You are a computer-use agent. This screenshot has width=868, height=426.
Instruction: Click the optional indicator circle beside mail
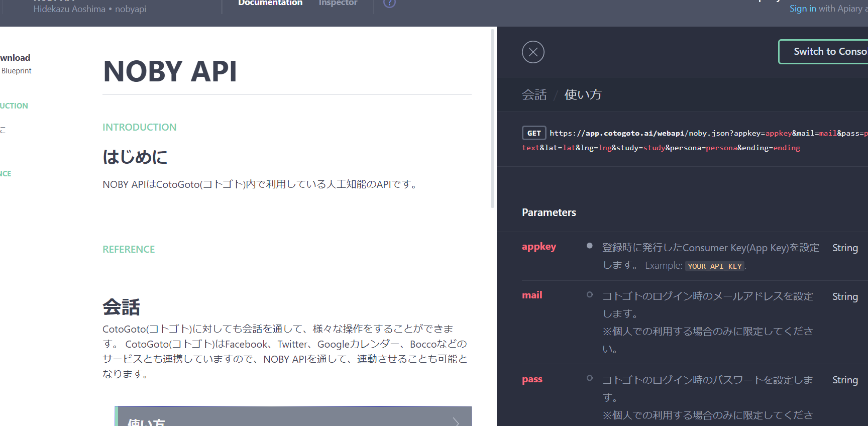click(590, 294)
